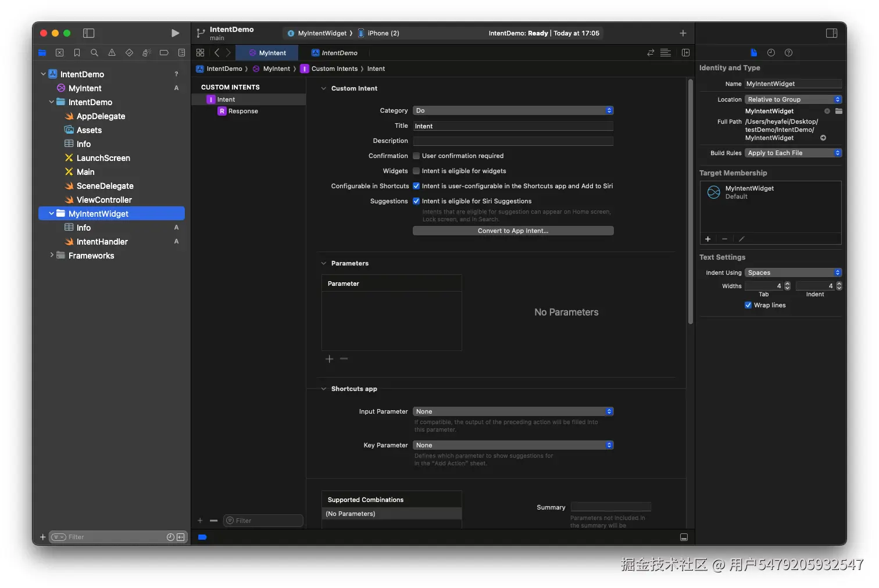This screenshot has height=588, width=879.
Task: Add a target membership with plus
Action: point(708,239)
